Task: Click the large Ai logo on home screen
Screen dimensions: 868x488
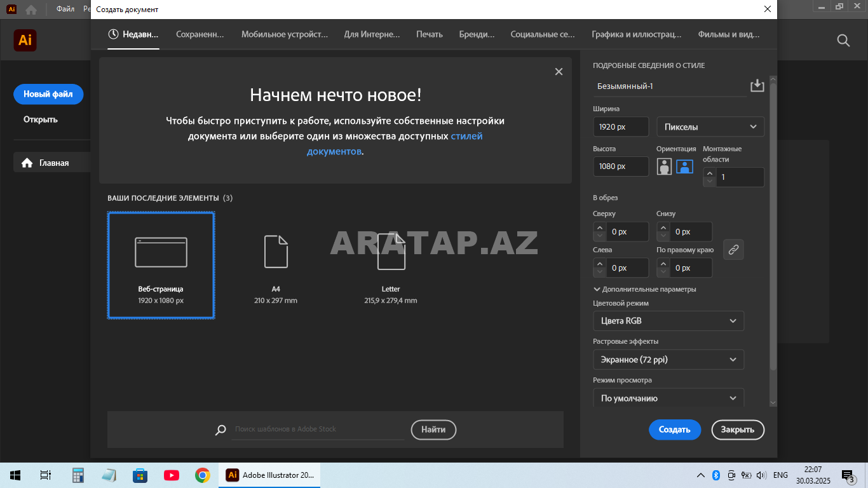Action: (25, 40)
